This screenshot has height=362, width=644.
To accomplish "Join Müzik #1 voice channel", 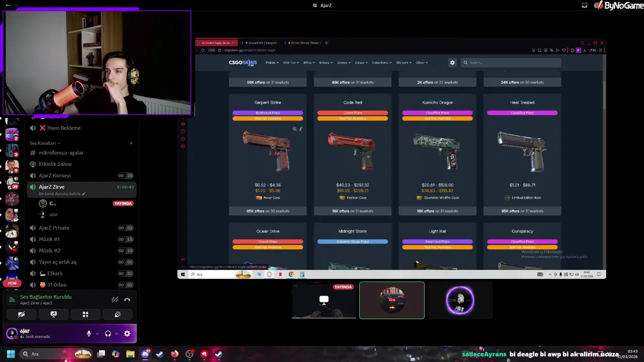I will point(49,239).
